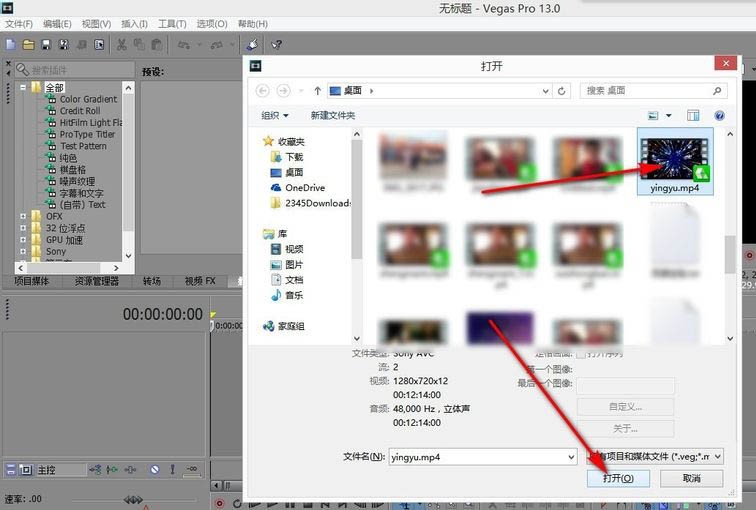This screenshot has height=510, width=756.
Task: Open the 文件(F) menu
Action: coord(19,24)
